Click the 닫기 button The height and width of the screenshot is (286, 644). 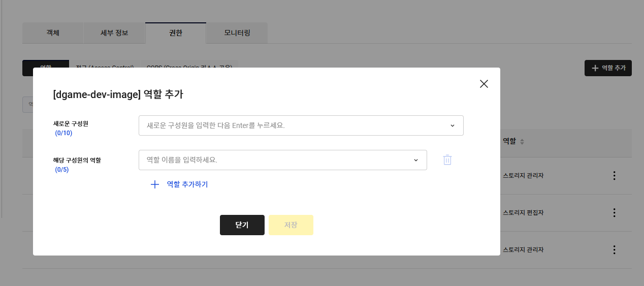coord(242,225)
